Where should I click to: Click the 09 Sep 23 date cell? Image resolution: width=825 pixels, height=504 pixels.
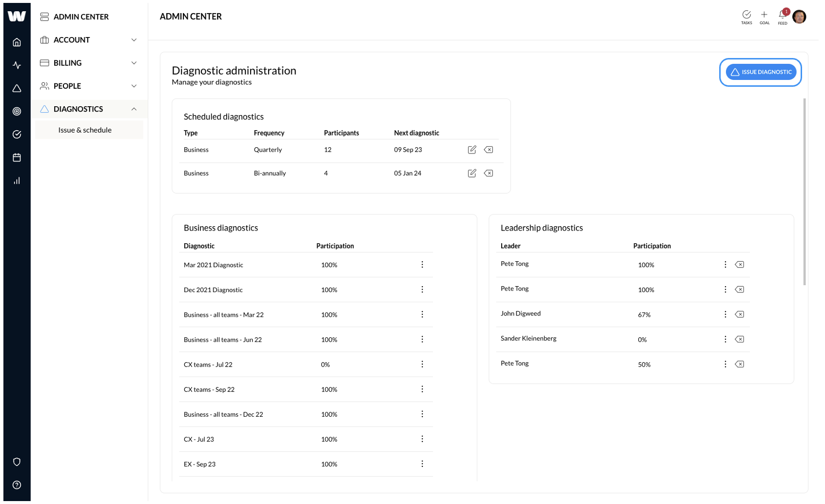408,150
